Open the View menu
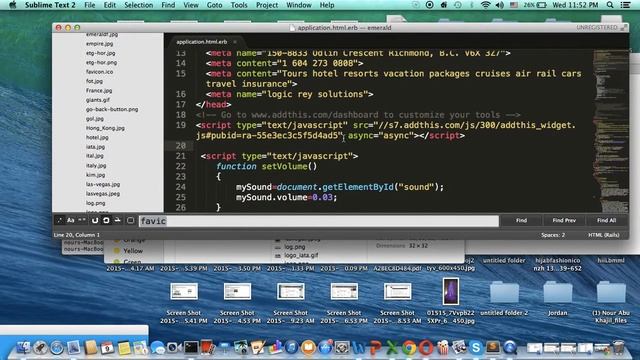This screenshot has width=640, height=360. click(x=191, y=5)
